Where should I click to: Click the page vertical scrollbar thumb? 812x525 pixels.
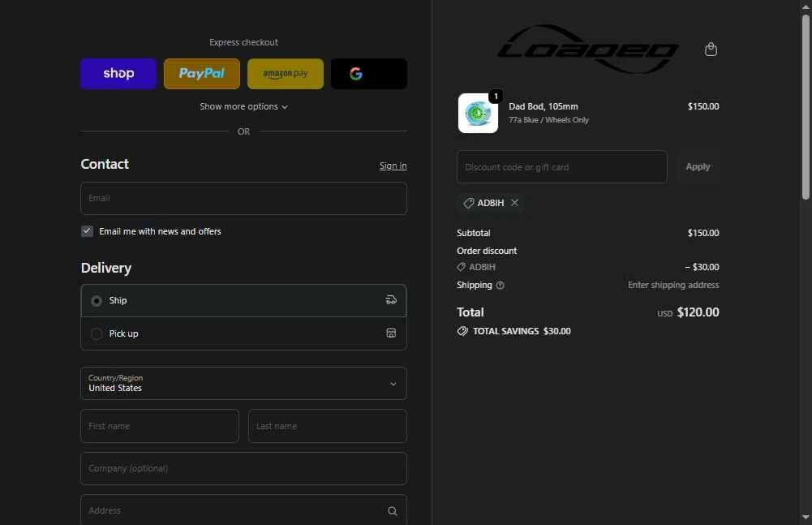(x=806, y=106)
